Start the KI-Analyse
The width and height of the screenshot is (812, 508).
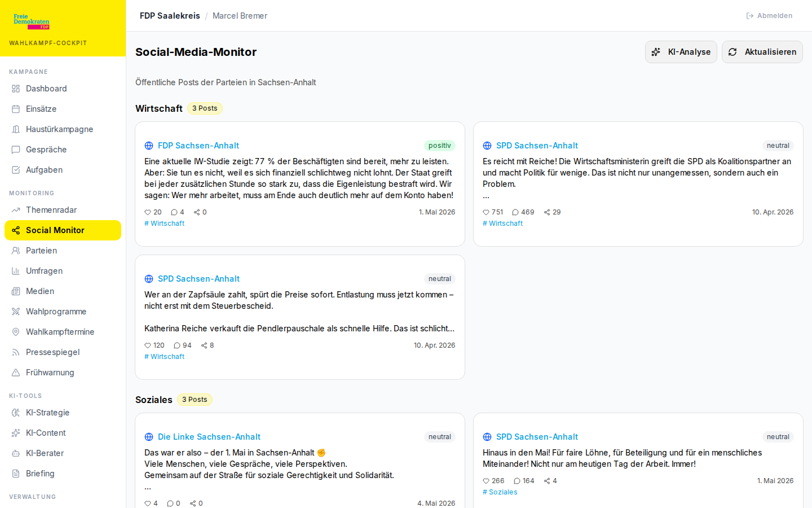tap(681, 52)
